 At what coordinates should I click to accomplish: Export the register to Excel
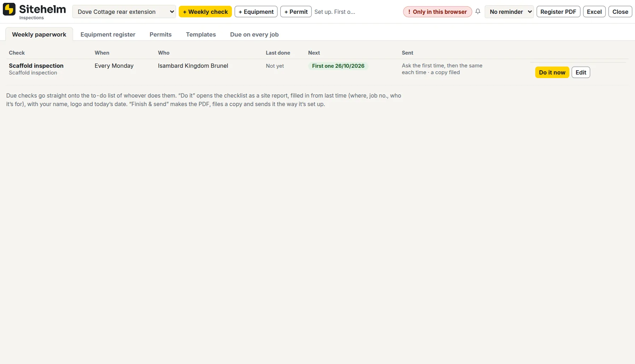(x=594, y=12)
